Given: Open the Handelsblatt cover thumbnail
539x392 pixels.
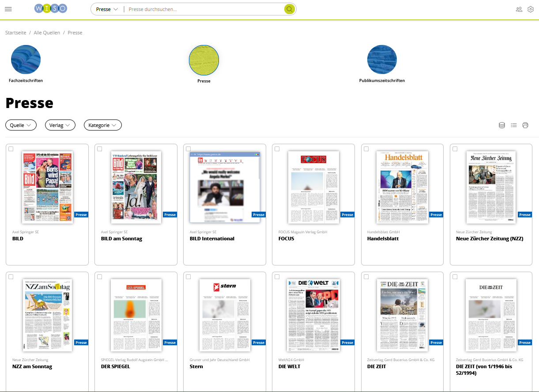Looking at the screenshot, I should click(x=402, y=187).
